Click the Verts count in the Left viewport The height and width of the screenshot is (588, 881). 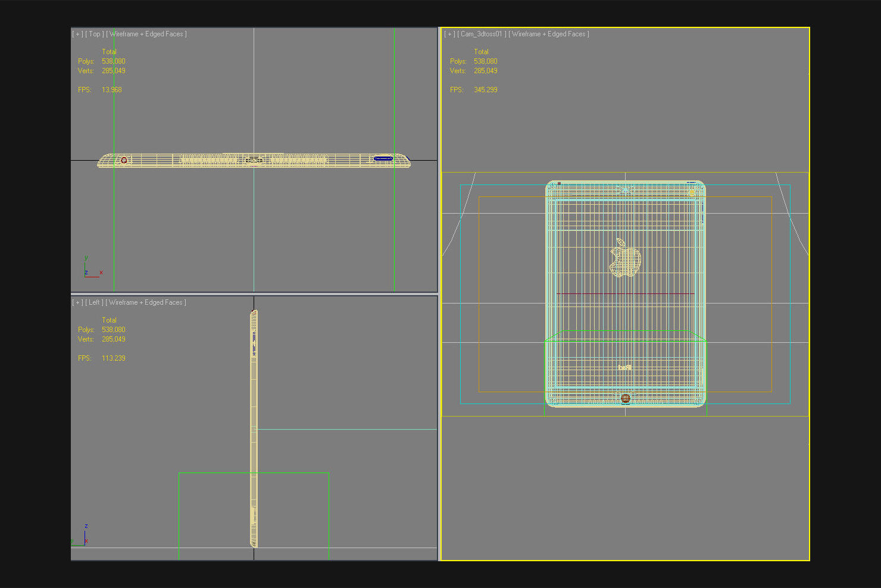click(x=114, y=339)
